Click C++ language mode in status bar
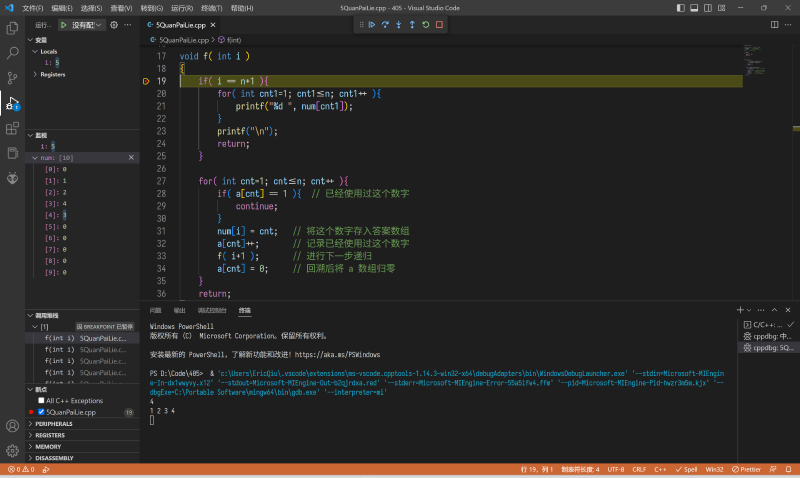 (x=660, y=469)
